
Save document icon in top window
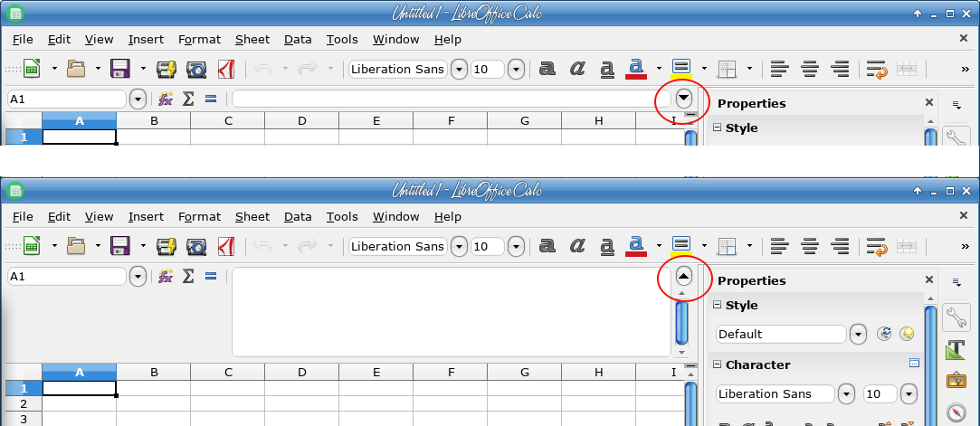(x=120, y=69)
